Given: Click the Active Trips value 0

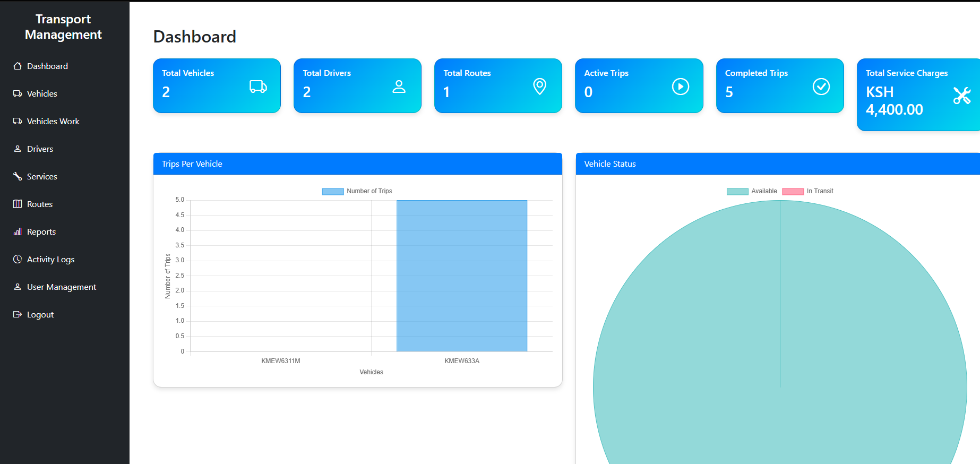Looking at the screenshot, I should [x=588, y=92].
